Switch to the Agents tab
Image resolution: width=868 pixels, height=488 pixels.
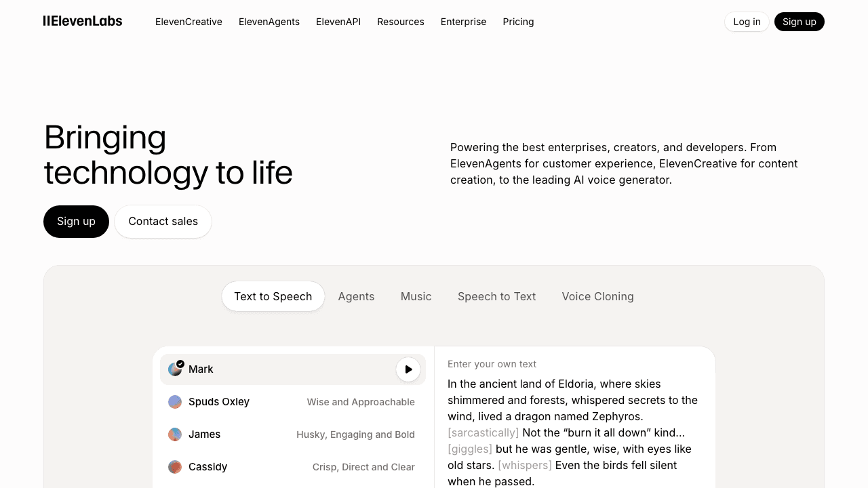(x=356, y=296)
